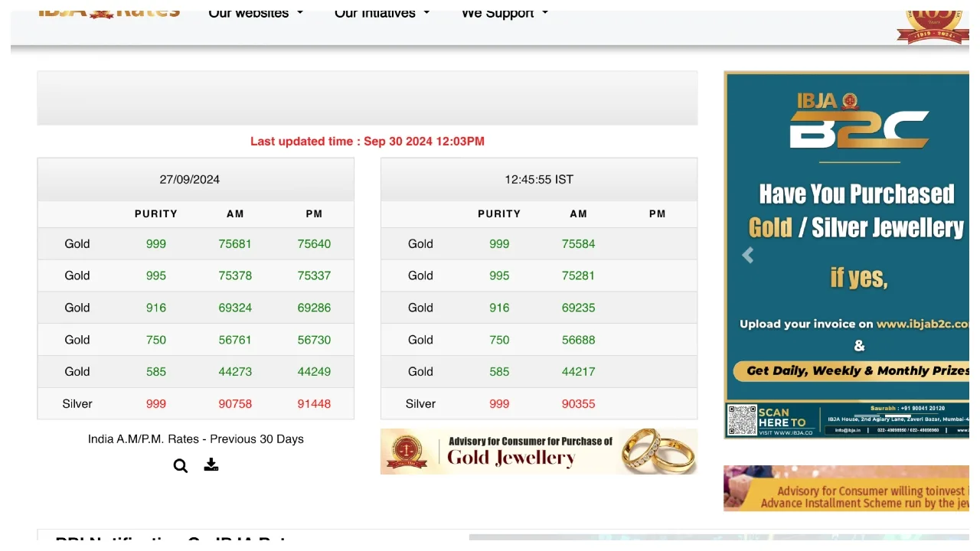Viewport: 980px width, 551px height.
Task: Select today's Gold 999 AM value 75584
Action: tap(578, 244)
